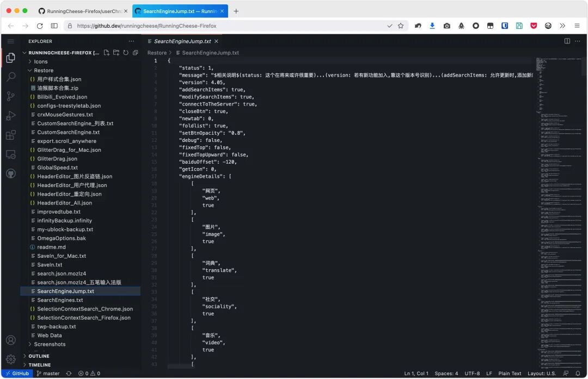Image resolution: width=588 pixels, height=379 pixels.
Task: Collapse the Restore folder
Action: click(44, 70)
